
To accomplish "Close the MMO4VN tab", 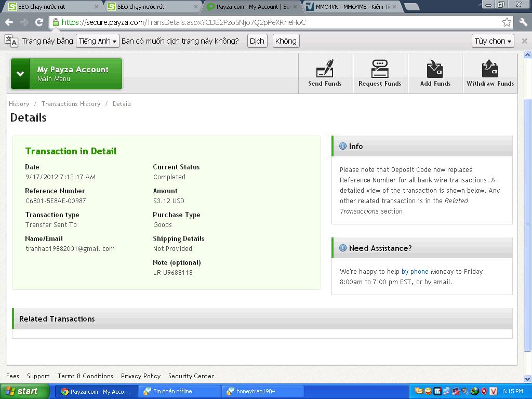I will tap(394, 6).
